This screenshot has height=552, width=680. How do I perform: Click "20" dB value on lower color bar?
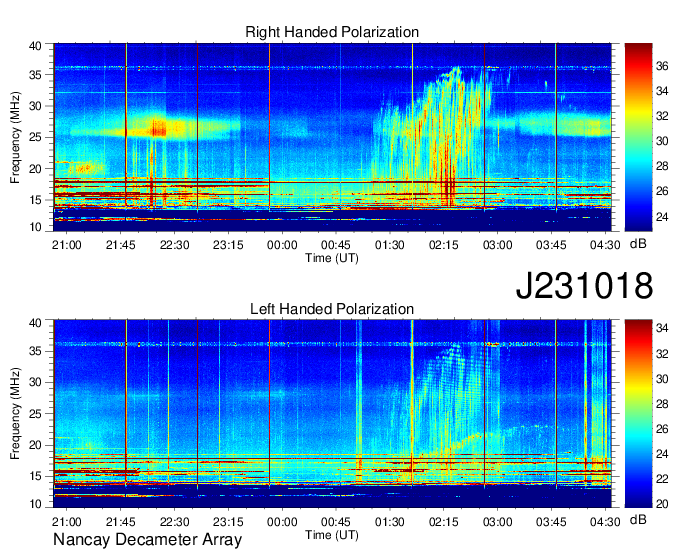coord(662,503)
